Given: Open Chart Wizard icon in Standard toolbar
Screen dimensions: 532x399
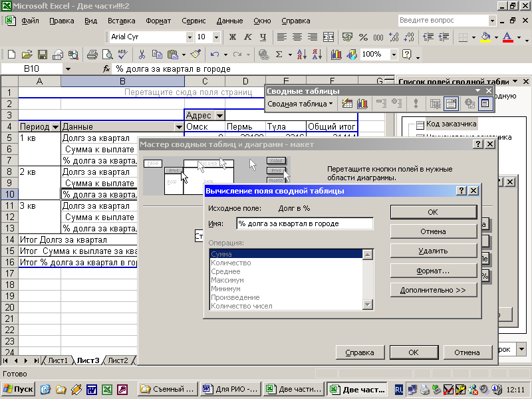Looking at the screenshot, I should (x=336, y=55).
